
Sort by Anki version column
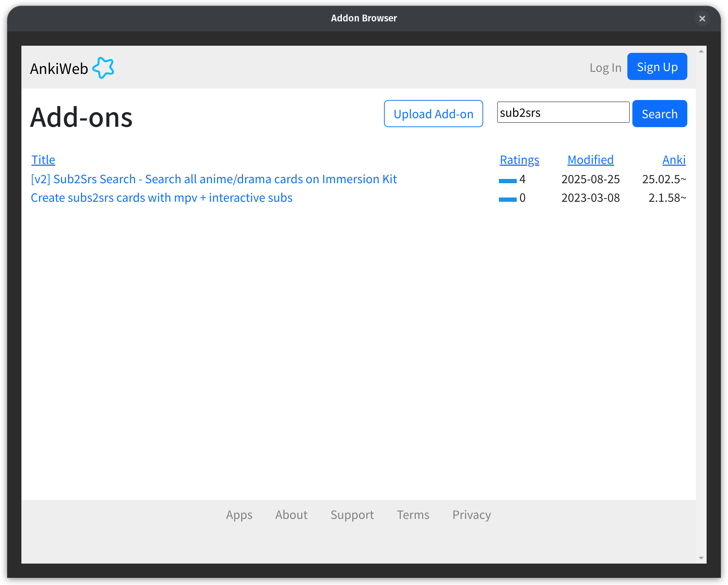click(x=674, y=160)
